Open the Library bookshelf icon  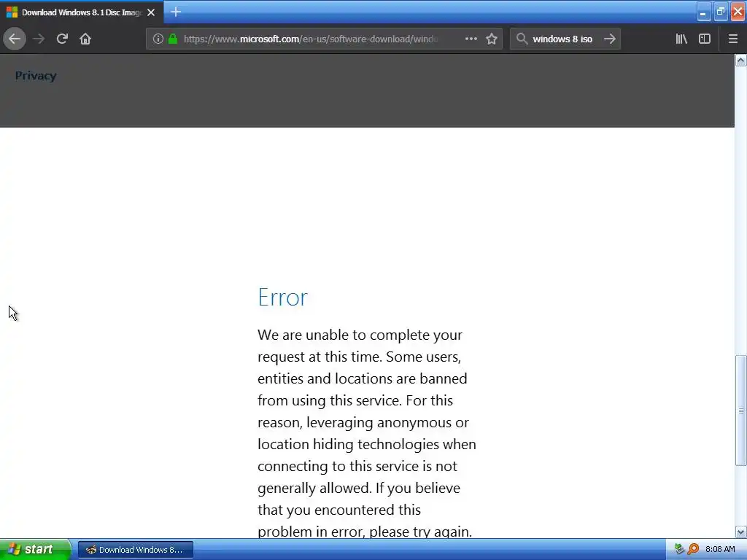[681, 39]
